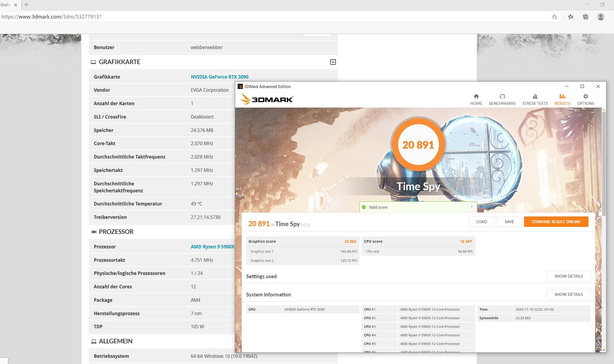This screenshot has width=614, height=364.
Task: Open the Benchmarks gauge icon
Action: click(502, 97)
